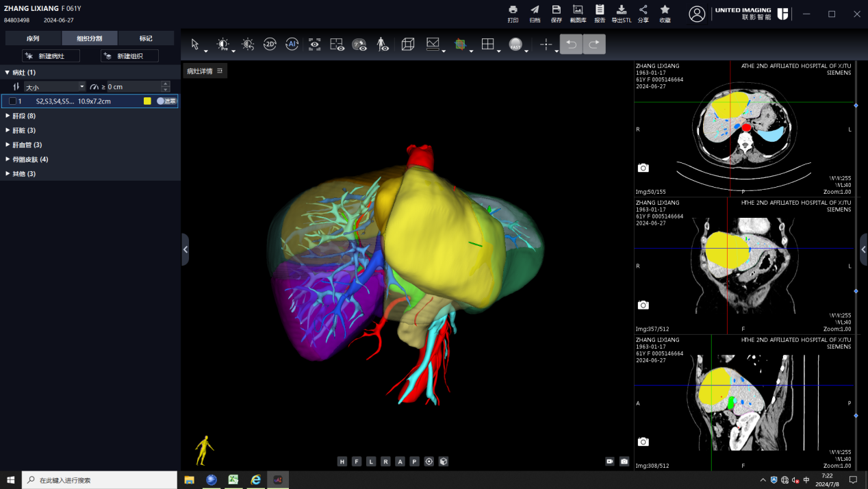The image size is (868, 489).
Task: Click the 新建病灶 button
Action: 51,56
